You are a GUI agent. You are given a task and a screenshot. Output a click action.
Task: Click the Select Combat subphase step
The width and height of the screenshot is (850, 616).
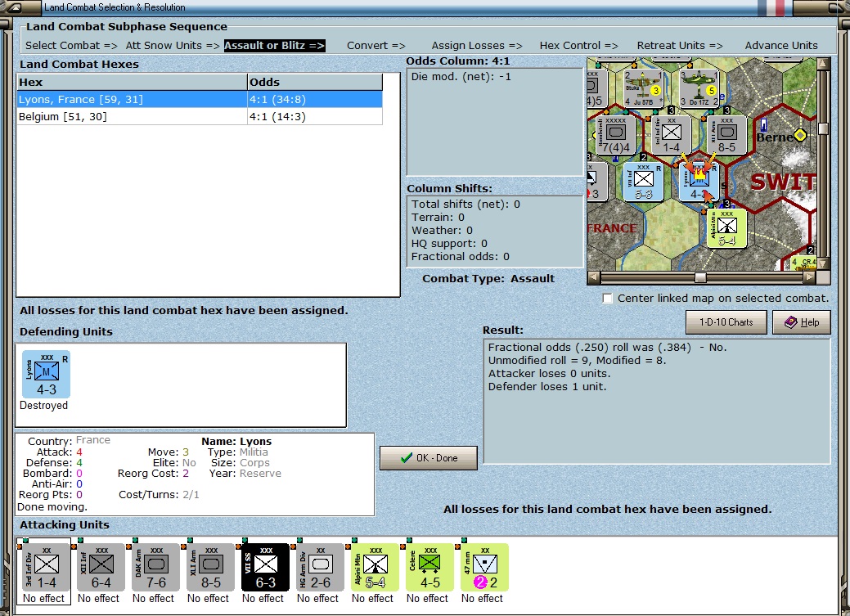tap(71, 46)
